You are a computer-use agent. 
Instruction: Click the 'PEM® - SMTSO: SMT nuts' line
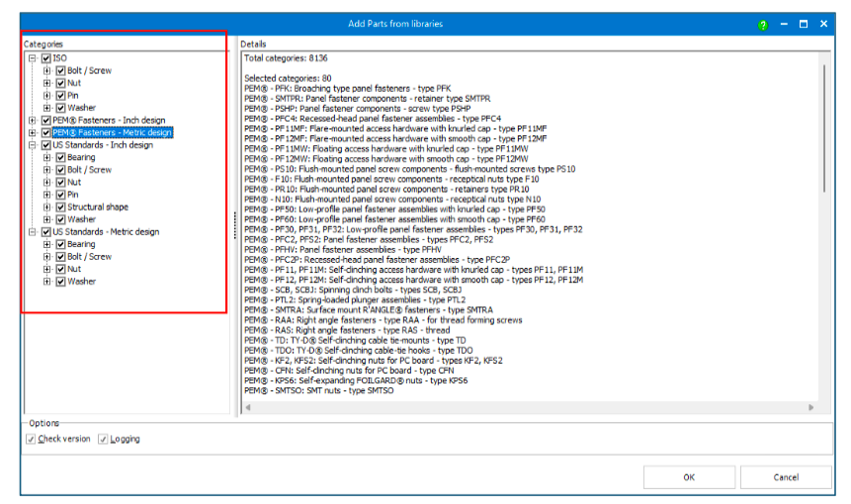[318, 390]
